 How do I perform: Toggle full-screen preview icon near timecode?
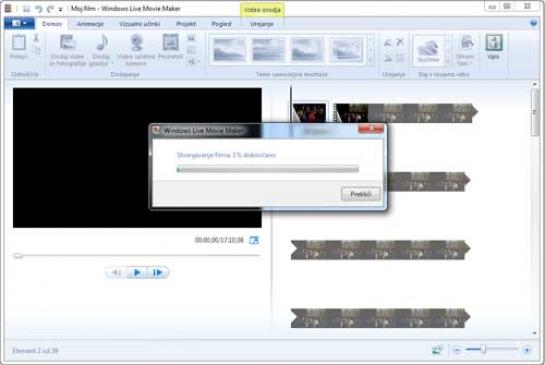pyautogui.click(x=254, y=240)
